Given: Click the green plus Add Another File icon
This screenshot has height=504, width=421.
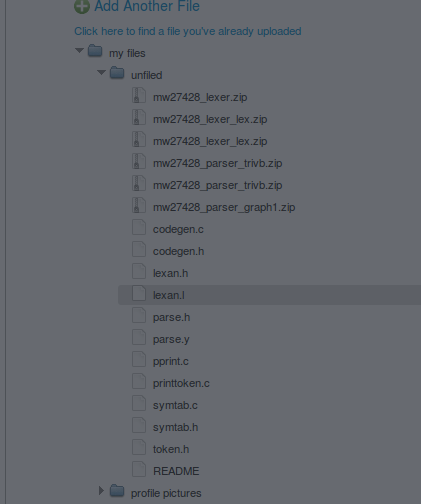Looking at the screenshot, I should 82,6.
